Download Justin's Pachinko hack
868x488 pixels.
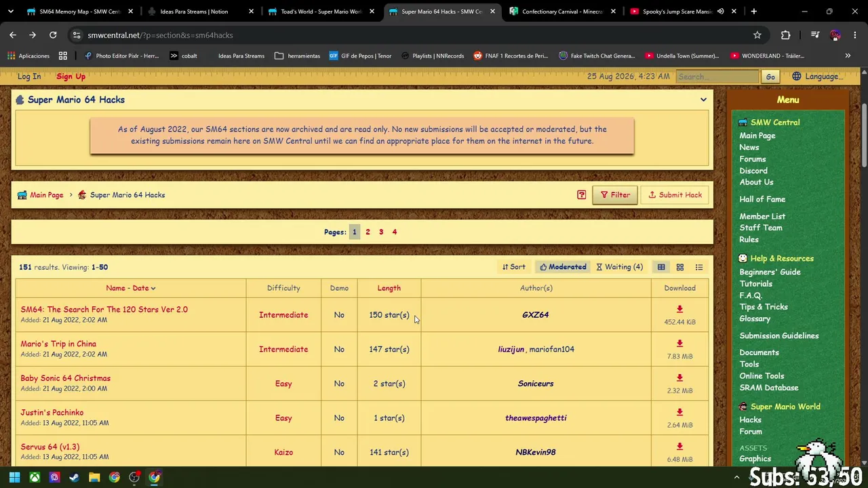pyautogui.click(x=679, y=413)
